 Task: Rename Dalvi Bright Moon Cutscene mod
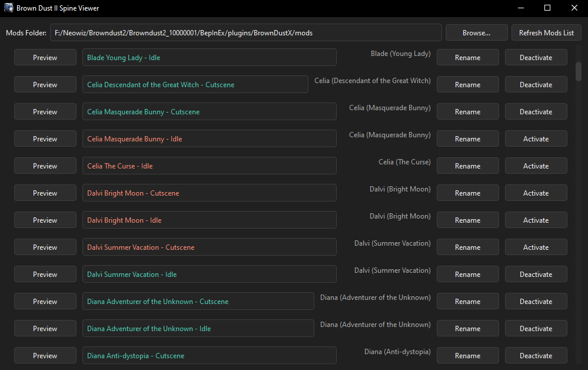(x=467, y=193)
